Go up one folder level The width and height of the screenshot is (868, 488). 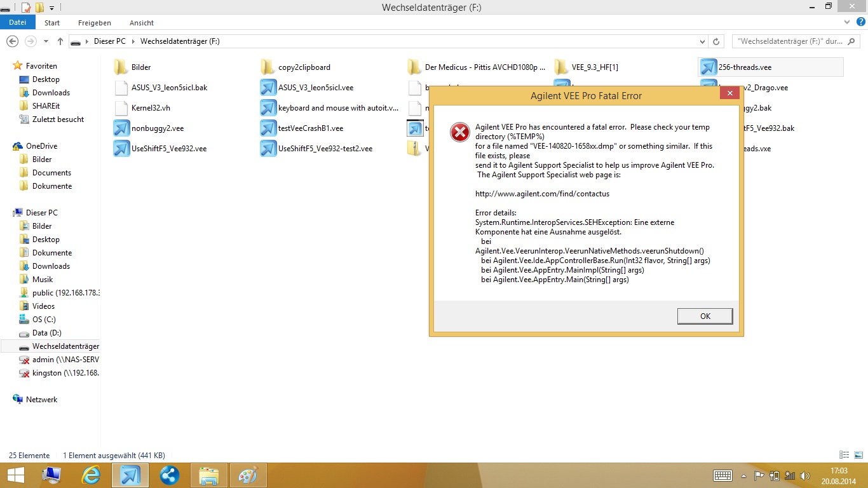60,41
